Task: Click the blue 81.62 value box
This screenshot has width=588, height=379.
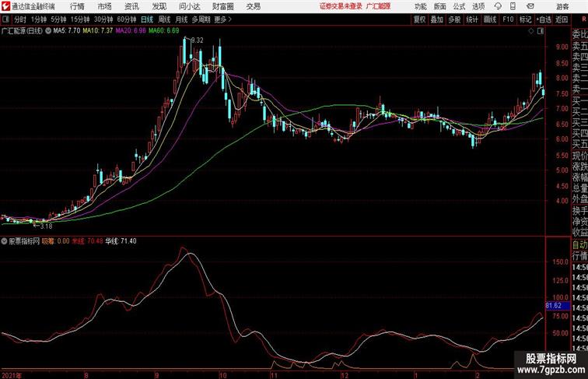Action: 557,306
